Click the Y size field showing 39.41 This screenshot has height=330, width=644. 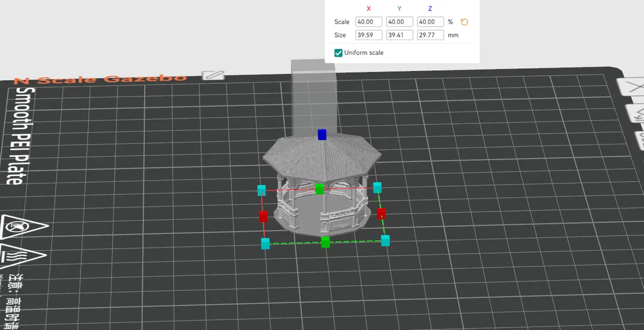pos(399,35)
